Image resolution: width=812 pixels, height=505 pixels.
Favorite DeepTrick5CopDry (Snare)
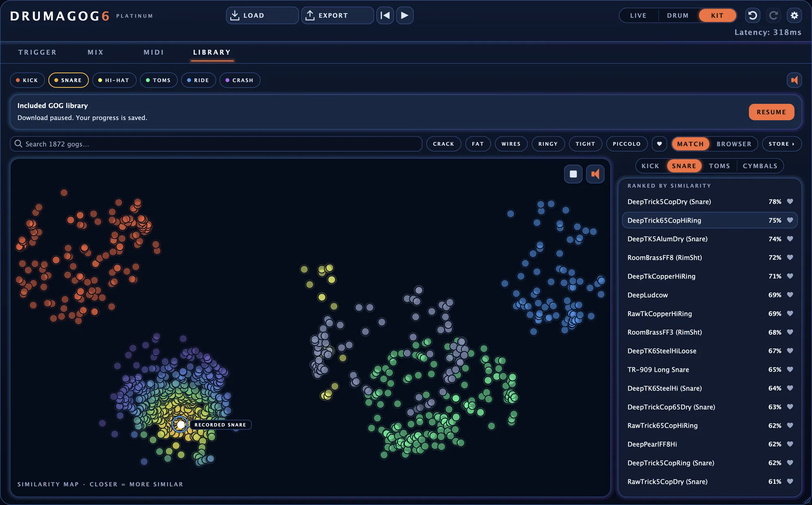coord(790,202)
